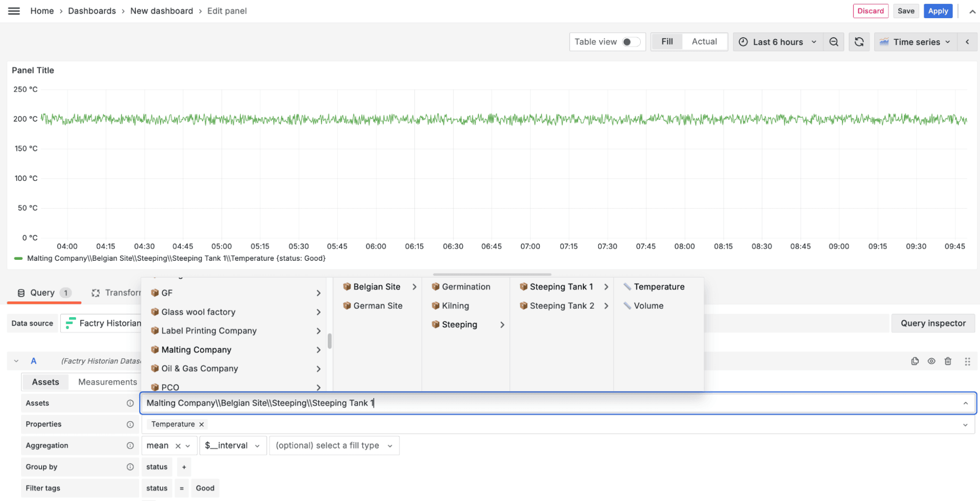Open query row drag handle dots
The width and height of the screenshot is (980, 501).
tap(967, 361)
